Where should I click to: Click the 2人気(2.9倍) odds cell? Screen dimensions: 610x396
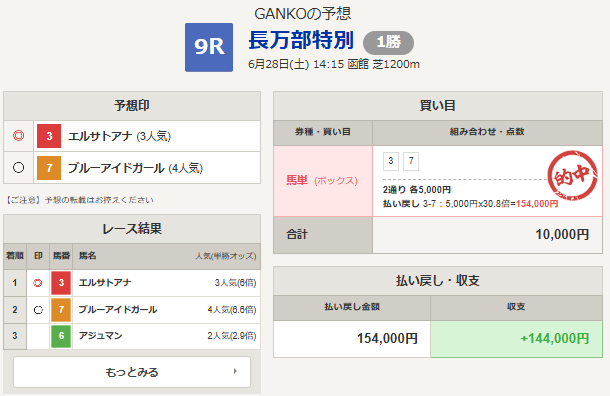click(x=232, y=336)
